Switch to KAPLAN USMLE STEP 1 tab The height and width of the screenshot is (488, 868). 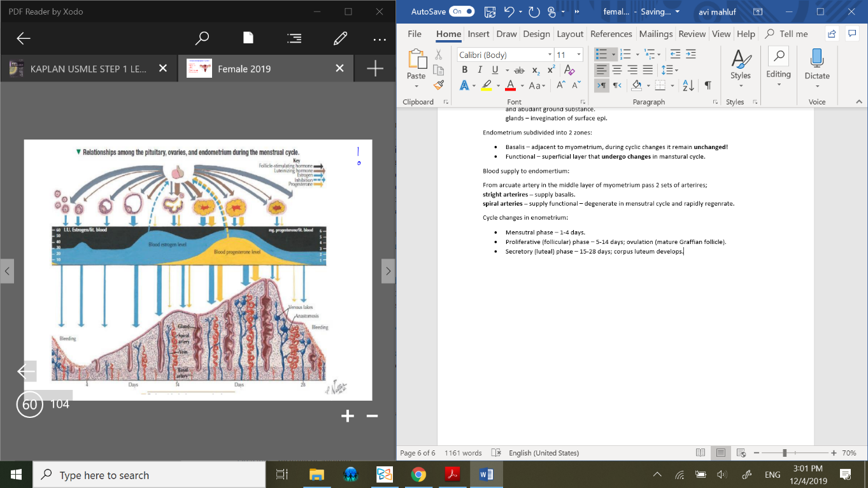coord(88,69)
